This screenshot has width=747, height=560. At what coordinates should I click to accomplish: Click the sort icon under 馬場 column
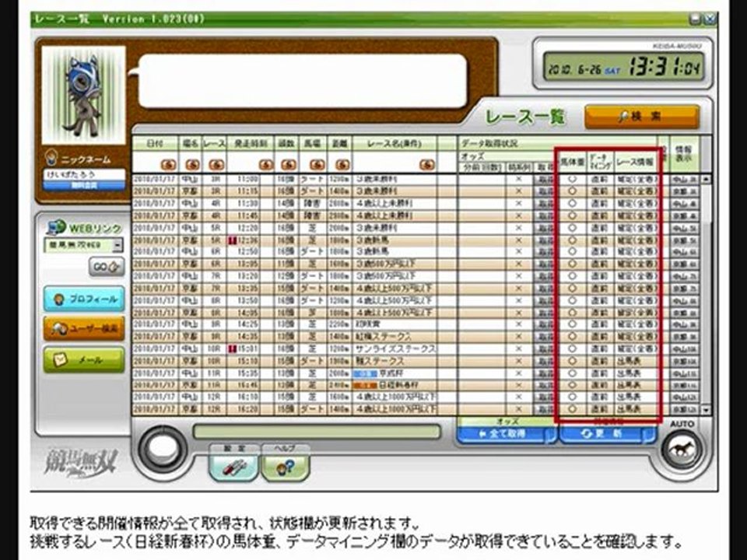pyautogui.click(x=317, y=165)
